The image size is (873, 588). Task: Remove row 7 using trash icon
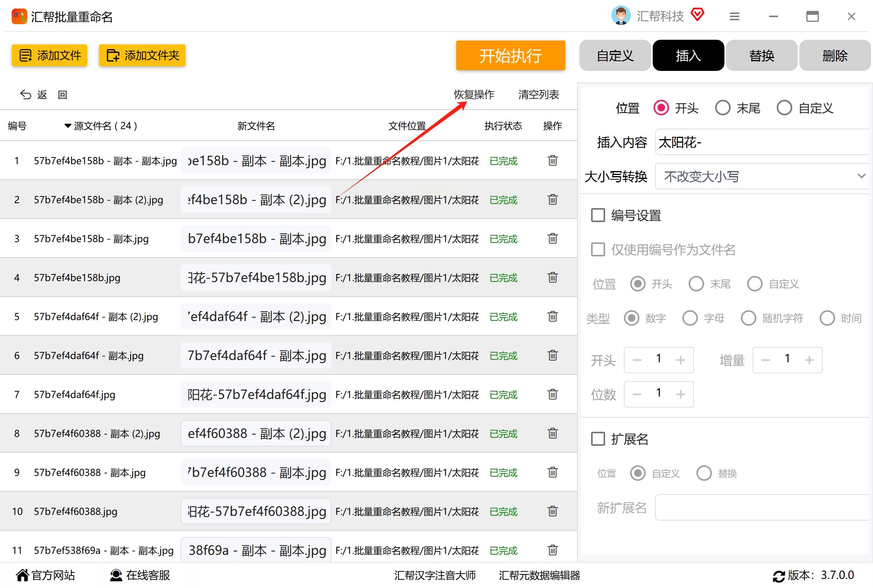point(552,394)
